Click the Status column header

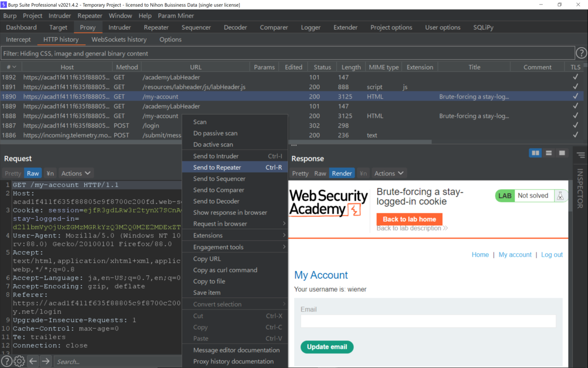pyautogui.click(x=322, y=67)
